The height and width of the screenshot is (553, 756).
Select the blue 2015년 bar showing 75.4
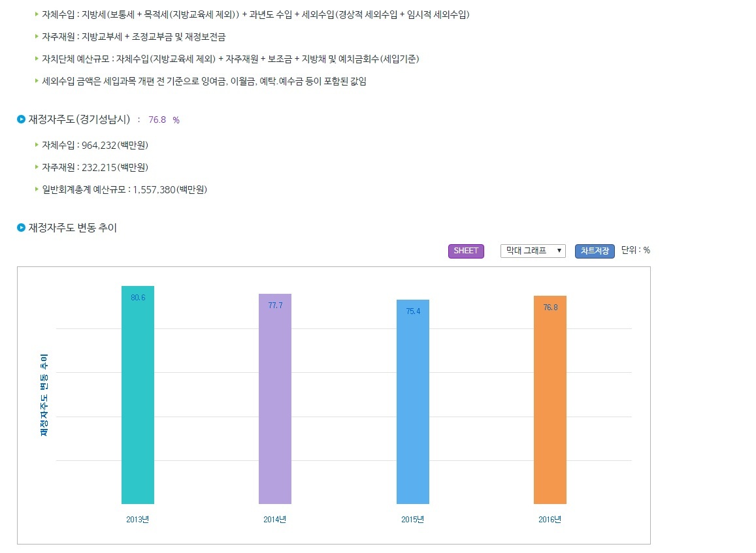coord(413,402)
